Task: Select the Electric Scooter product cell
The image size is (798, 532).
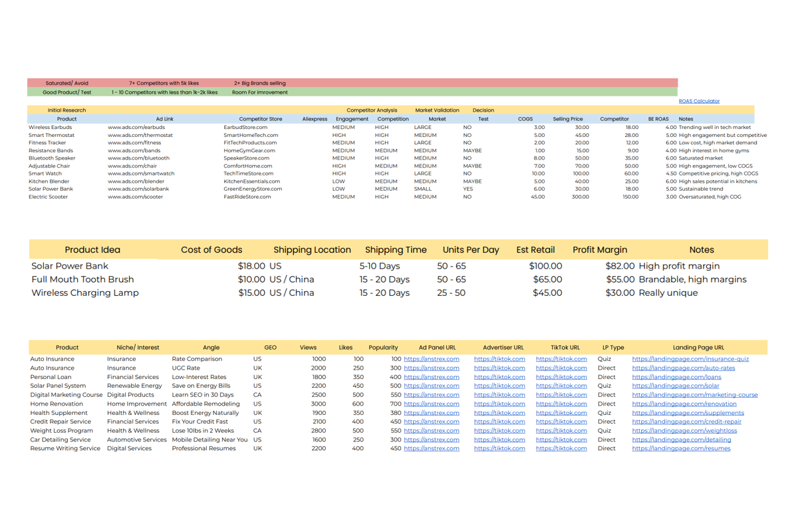Action: pos(48,197)
